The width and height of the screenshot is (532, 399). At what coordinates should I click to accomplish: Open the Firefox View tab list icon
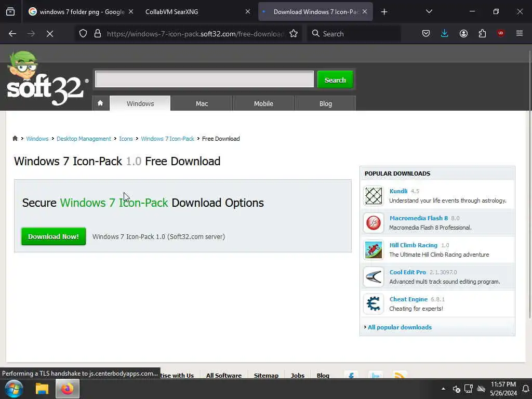[10, 11]
